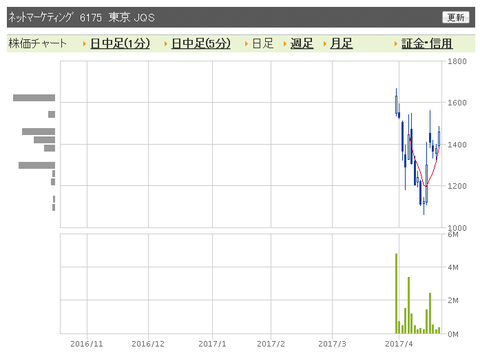The height and width of the screenshot is (361, 480).
Task: Open the 日中足(1分) intraday chart link
Action: click(x=120, y=44)
